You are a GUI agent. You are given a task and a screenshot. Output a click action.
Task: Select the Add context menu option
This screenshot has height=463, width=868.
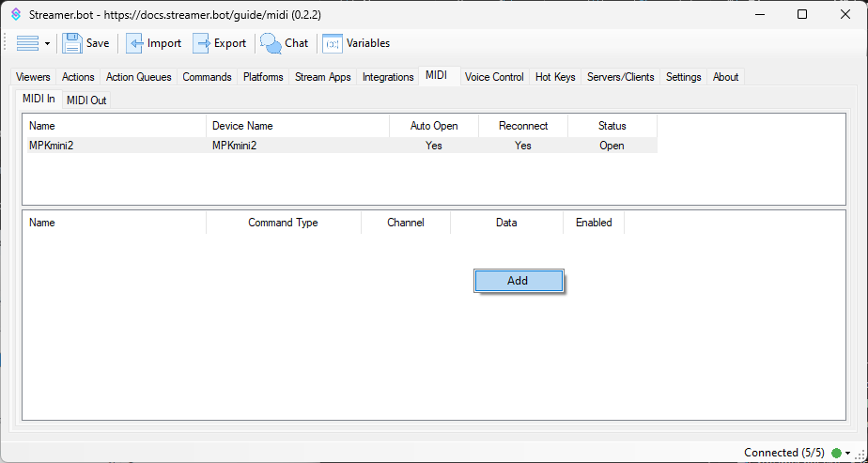pos(518,281)
